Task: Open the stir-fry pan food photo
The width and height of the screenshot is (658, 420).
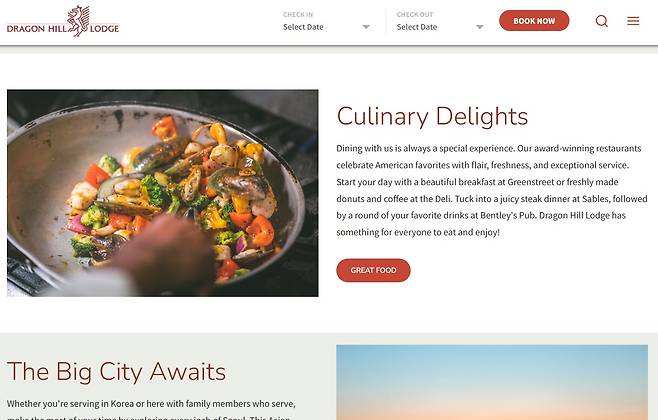Action: pyautogui.click(x=162, y=193)
